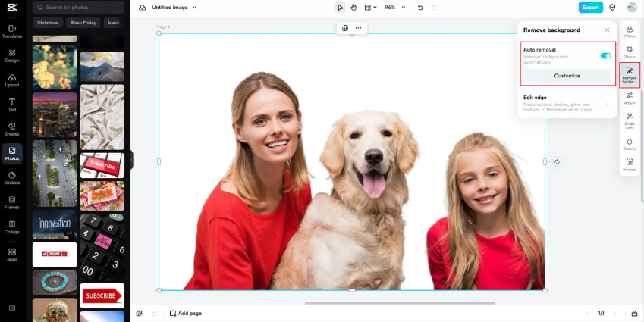Image resolution: width=644 pixels, height=322 pixels.
Task: Click the Customize button
Action: click(x=567, y=76)
